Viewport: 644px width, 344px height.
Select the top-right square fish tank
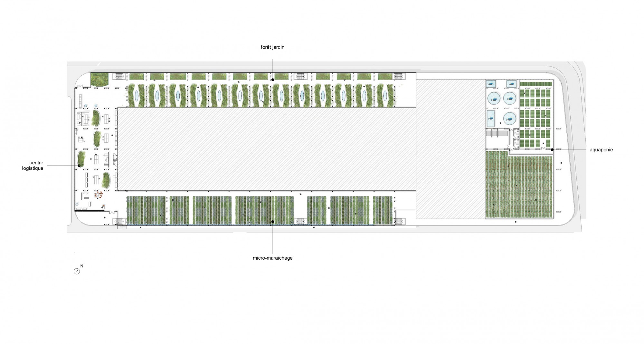pos(511,84)
